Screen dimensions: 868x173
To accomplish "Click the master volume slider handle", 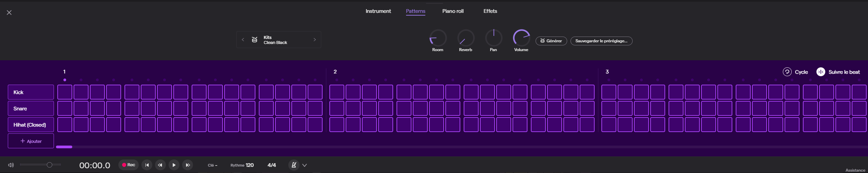I will 50,165.
